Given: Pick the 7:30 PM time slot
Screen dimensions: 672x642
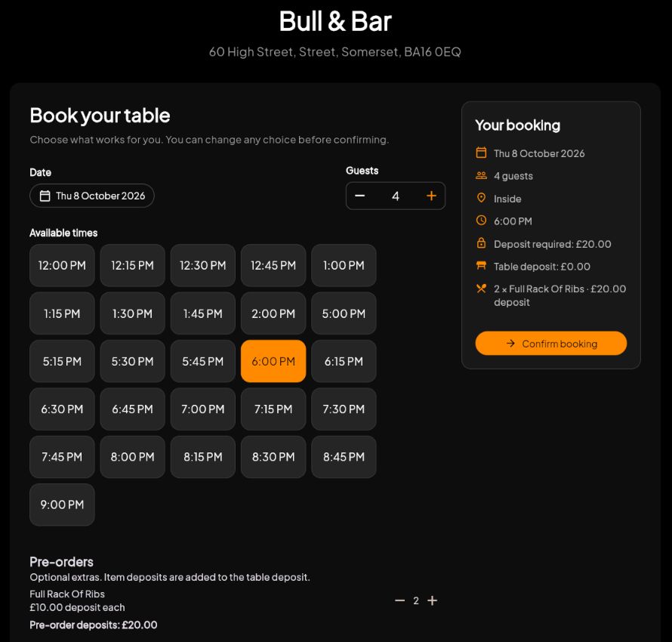Looking at the screenshot, I should (344, 409).
